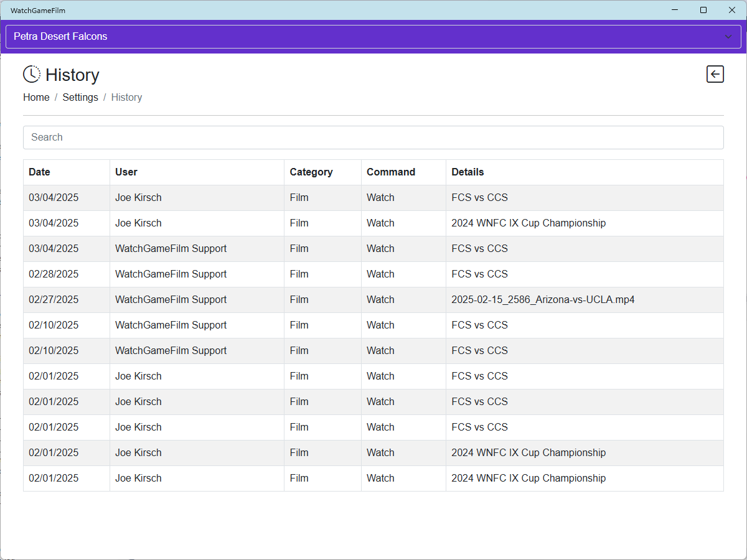Minimize the WatchGameFilm window
Screen dimensions: 747x560
point(675,10)
